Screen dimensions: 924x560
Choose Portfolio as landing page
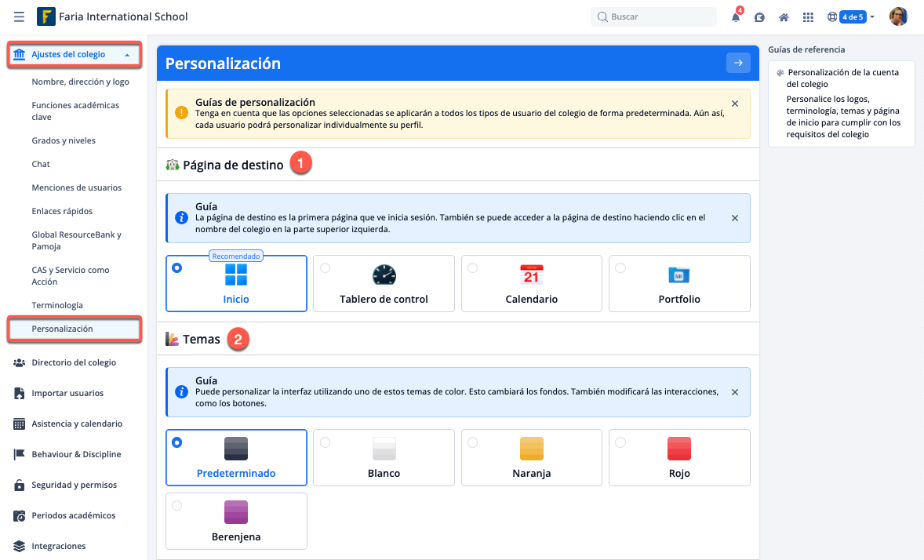(x=620, y=268)
